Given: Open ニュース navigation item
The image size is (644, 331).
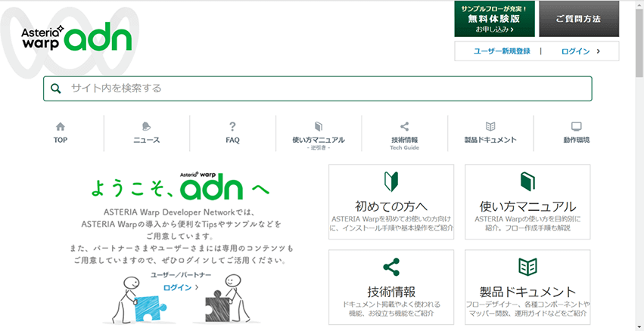Looking at the screenshot, I should pyautogui.click(x=147, y=133).
